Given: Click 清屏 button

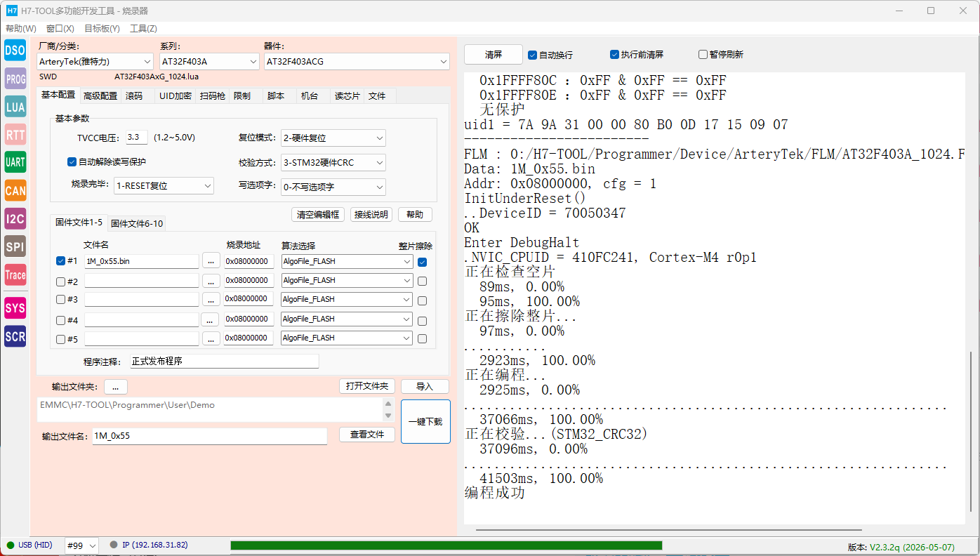Looking at the screenshot, I should 494,55.
